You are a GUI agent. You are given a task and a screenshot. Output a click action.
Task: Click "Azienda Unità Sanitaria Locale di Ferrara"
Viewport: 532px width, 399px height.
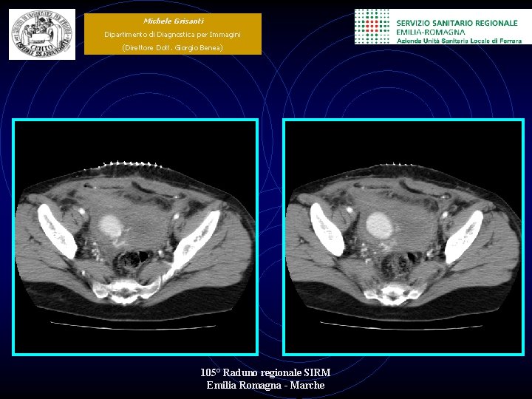tap(459, 41)
